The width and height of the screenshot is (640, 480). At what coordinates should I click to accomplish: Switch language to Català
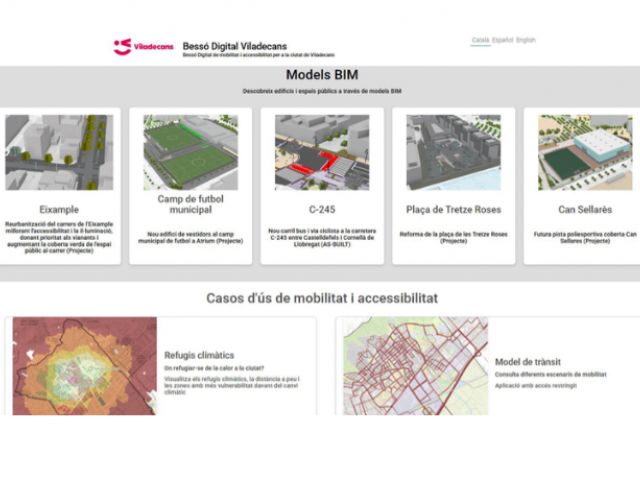click(480, 40)
